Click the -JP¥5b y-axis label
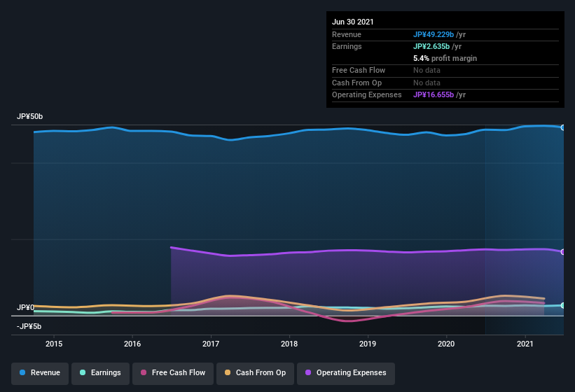Image resolution: width=575 pixels, height=392 pixels. [29, 326]
